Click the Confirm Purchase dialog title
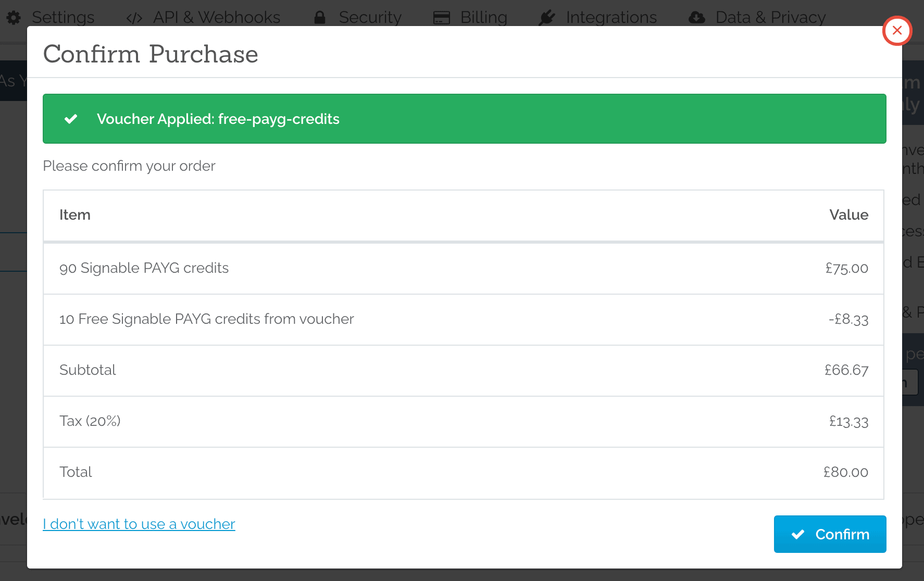Viewport: 924px width, 581px height. coord(151,54)
